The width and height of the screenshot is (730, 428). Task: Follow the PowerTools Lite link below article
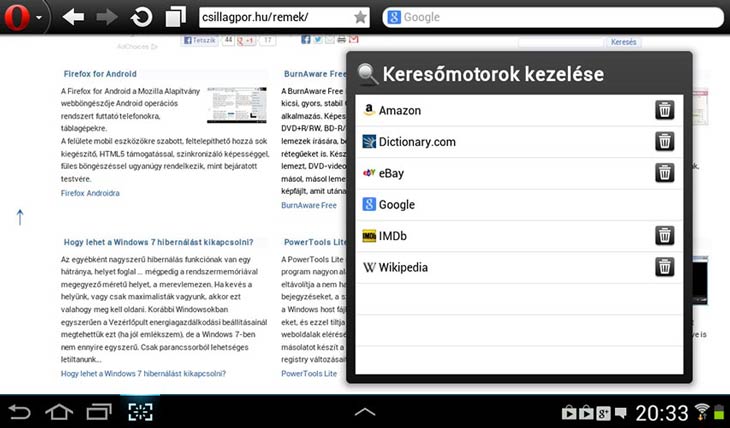(309, 374)
